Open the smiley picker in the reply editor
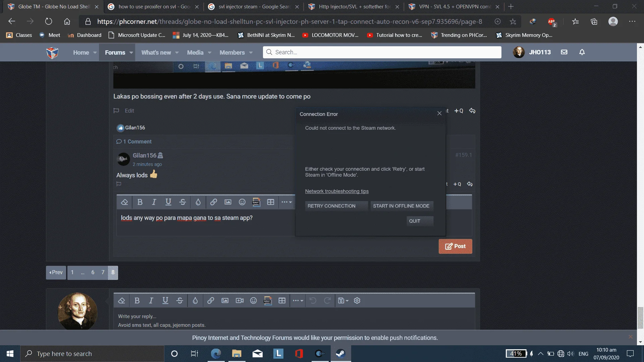Image resolution: width=644 pixels, height=362 pixels. tap(254, 301)
